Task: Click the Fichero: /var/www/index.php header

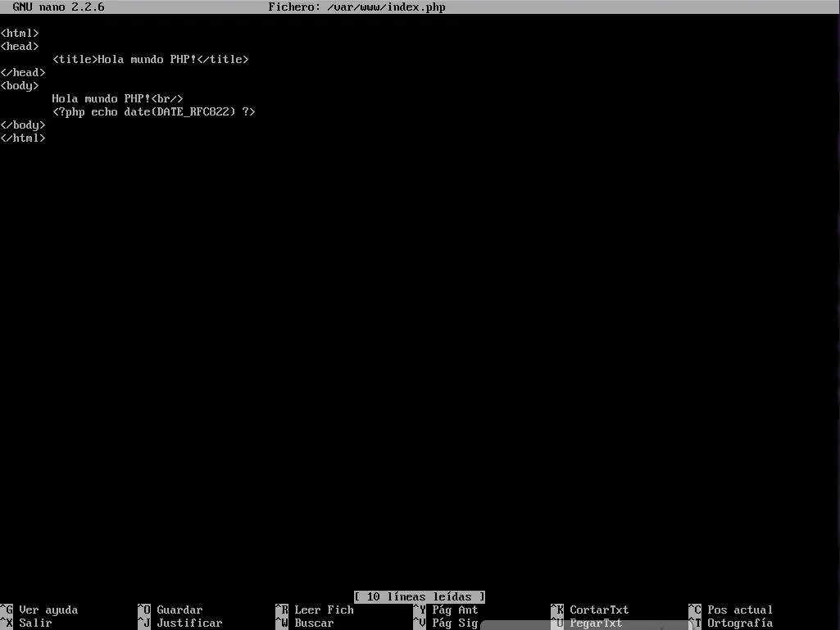Action: click(356, 7)
